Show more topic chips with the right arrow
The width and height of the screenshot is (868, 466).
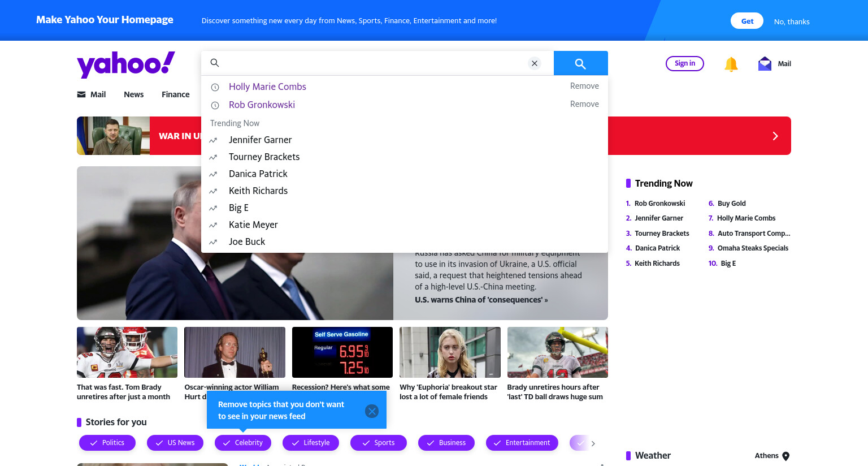click(593, 443)
